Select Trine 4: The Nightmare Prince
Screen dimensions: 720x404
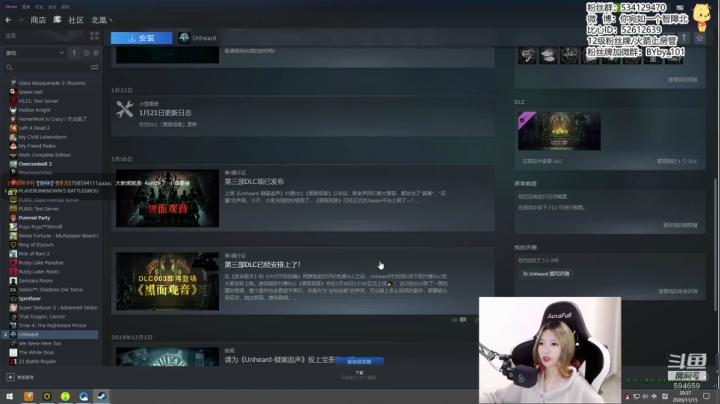pyautogui.click(x=52, y=325)
